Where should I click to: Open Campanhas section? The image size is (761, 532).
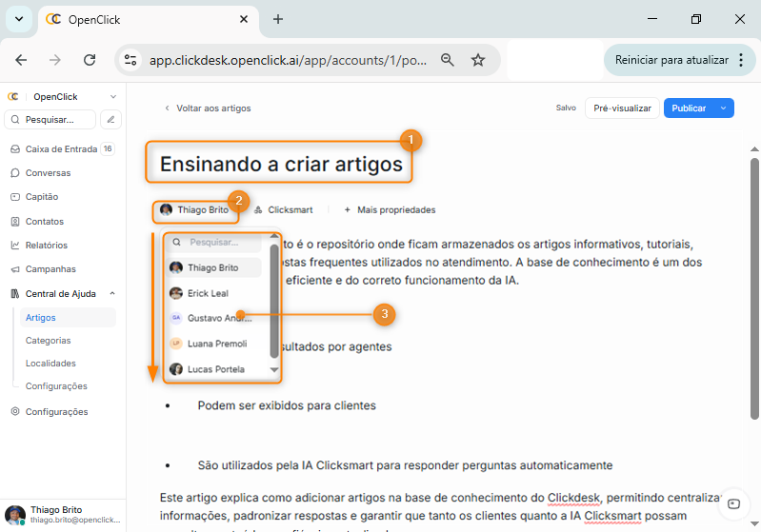[x=50, y=269]
